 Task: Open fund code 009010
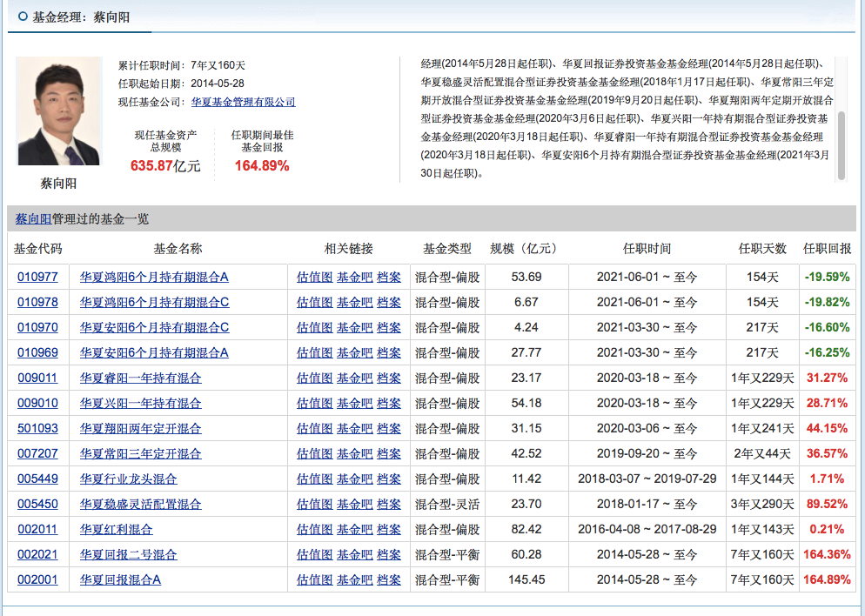37,403
